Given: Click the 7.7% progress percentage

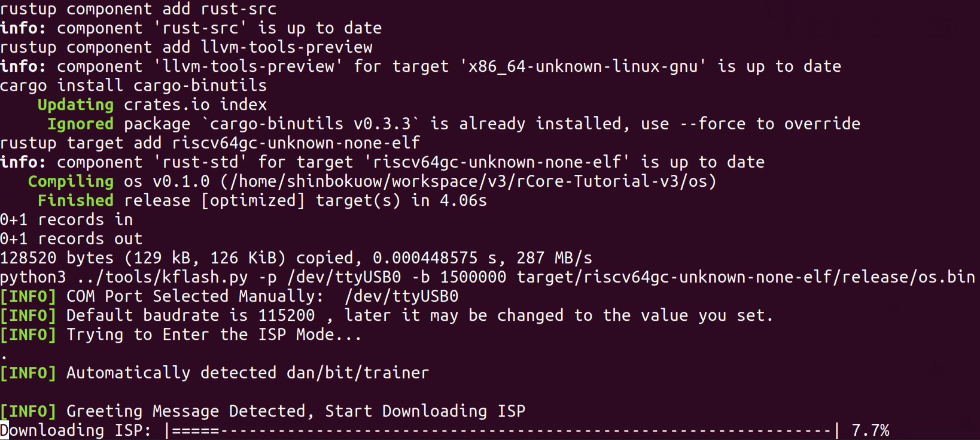Looking at the screenshot, I should click(870, 430).
